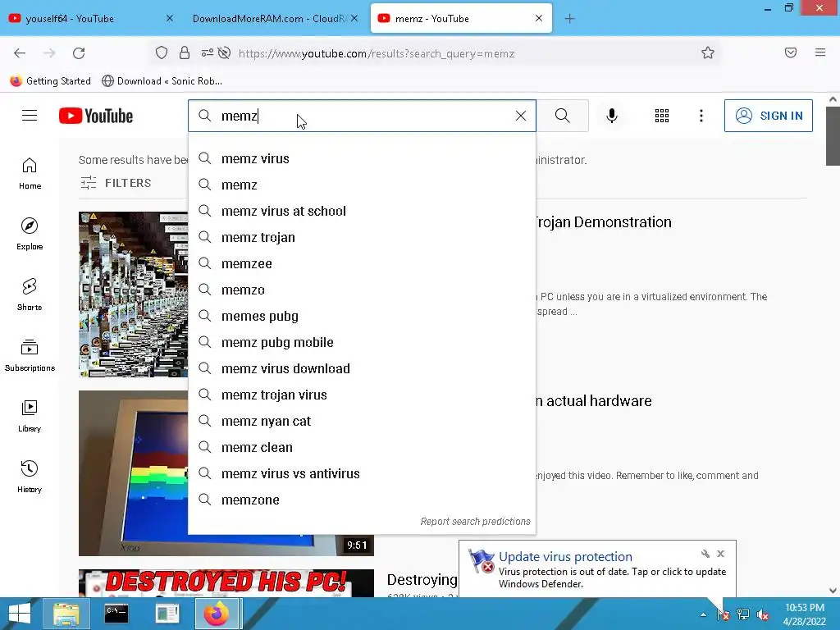Click Report search predictions link
This screenshot has height=630, width=840.
coord(475,521)
